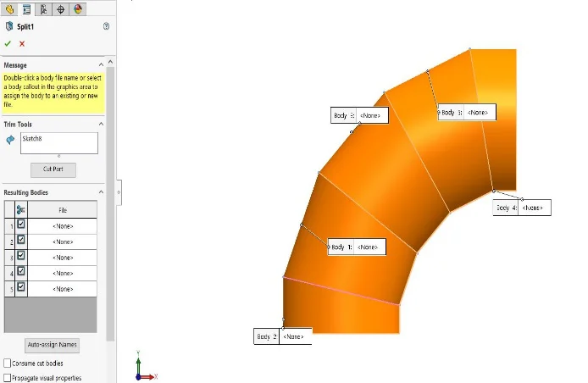Switch to the PropertyManager tab
This screenshot has width=588, height=383.
coord(26,9)
